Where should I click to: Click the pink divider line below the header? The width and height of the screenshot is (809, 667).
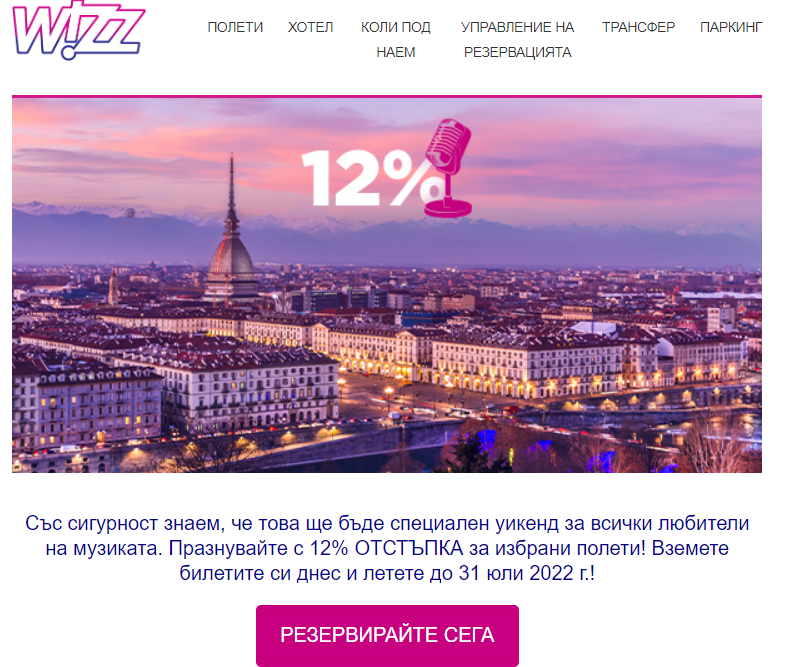click(387, 96)
